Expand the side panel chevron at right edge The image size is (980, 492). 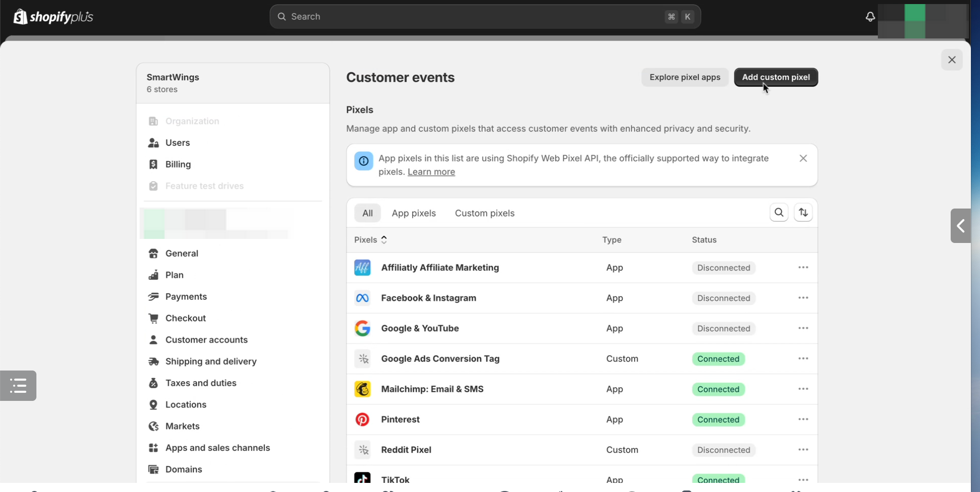pyautogui.click(x=960, y=226)
